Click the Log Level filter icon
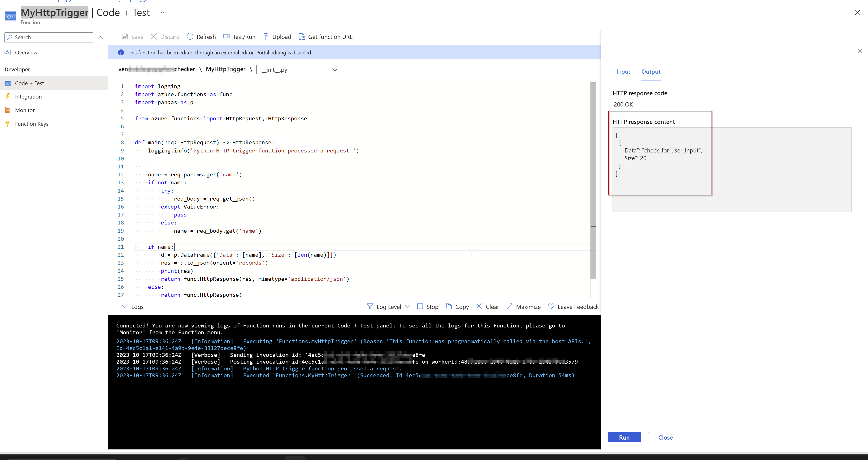Viewport: 868px width, 460px height. point(370,306)
